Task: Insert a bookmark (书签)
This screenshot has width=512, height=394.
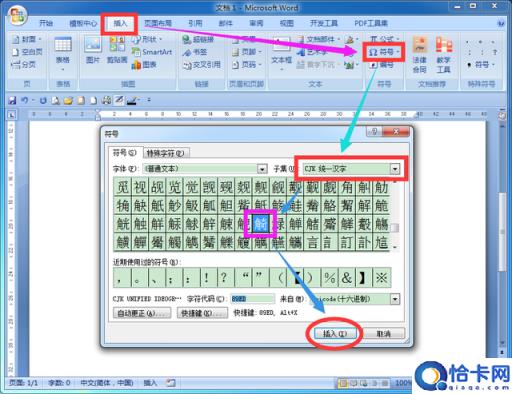Action: coord(195,52)
